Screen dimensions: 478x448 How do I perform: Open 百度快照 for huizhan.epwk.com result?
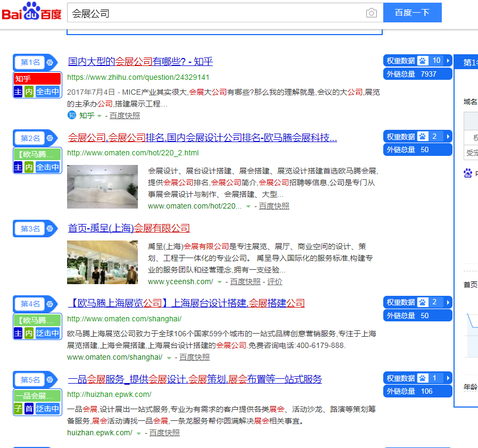click(x=164, y=433)
